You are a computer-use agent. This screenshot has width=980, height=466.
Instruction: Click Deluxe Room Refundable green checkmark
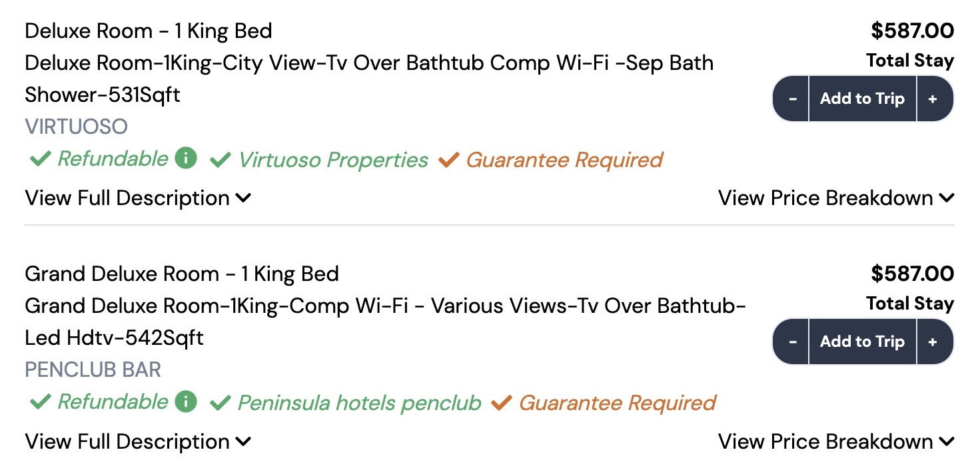[41, 158]
